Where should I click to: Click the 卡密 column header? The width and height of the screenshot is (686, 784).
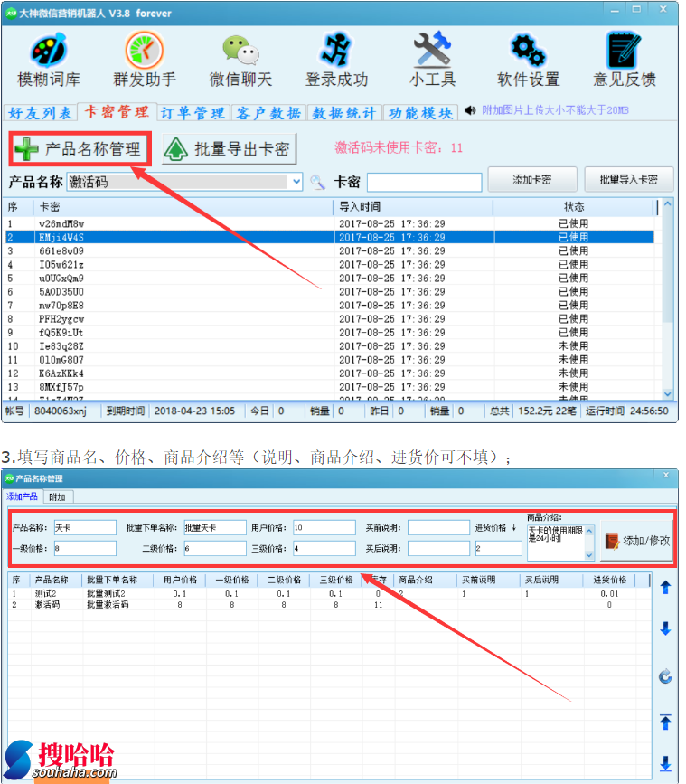pos(183,207)
